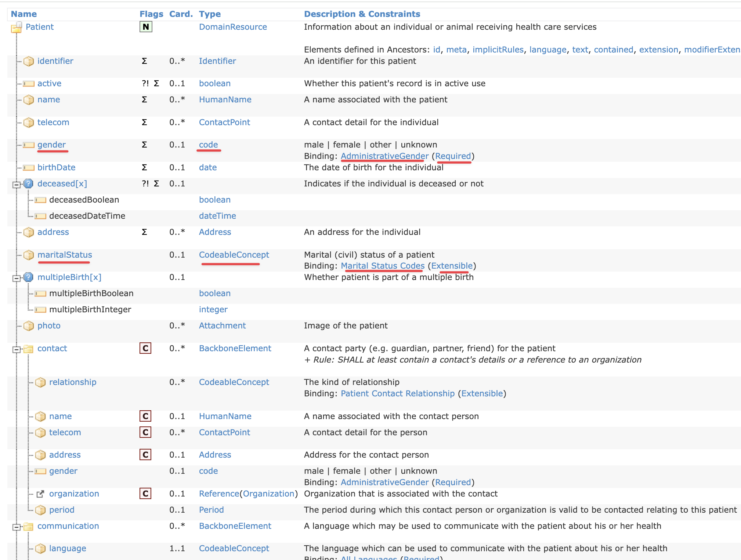Open the integer type link
The width and height of the screenshot is (741, 560).
pyautogui.click(x=213, y=309)
